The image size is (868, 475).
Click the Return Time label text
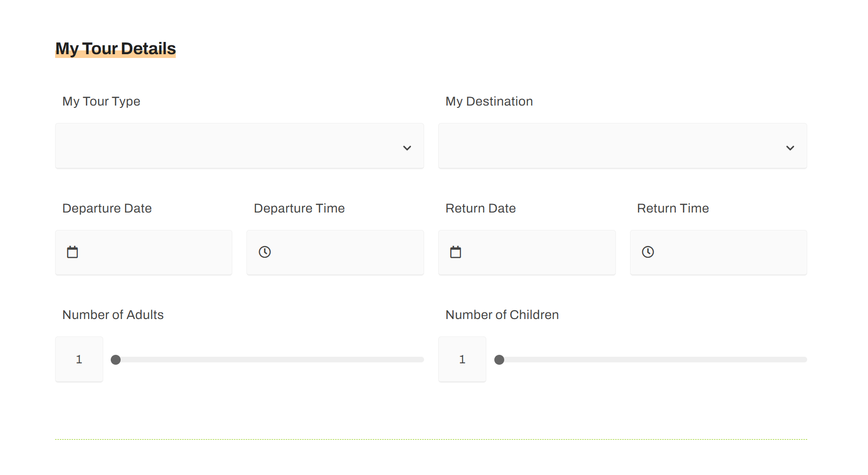tap(673, 208)
